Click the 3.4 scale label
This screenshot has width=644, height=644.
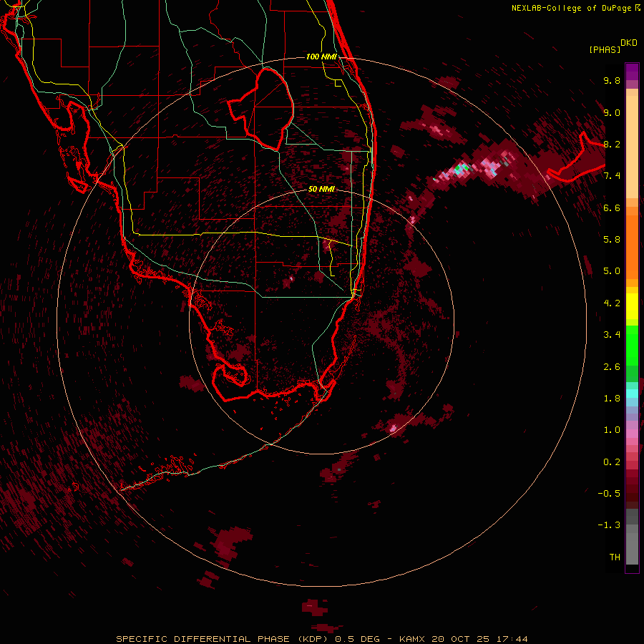pyautogui.click(x=612, y=335)
